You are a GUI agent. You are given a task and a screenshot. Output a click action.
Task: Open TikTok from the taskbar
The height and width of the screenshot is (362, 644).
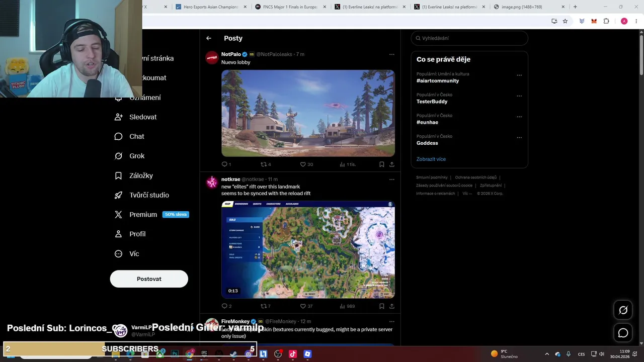(293, 354)
